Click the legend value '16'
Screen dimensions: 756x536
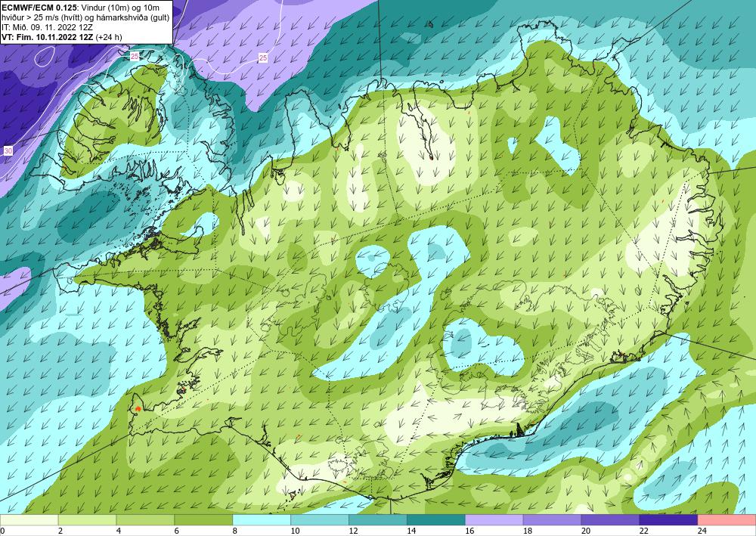469,531
